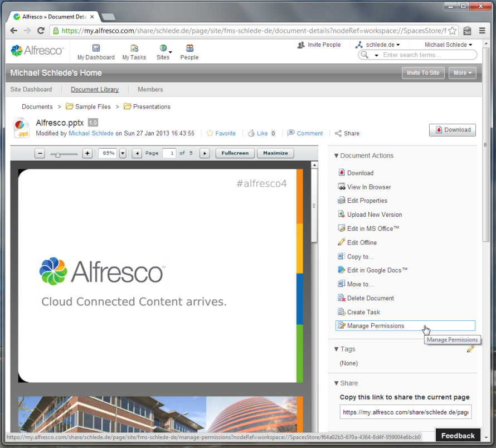496x448 pixels.
Task: Click the zoom slider handle
Action: [57, 154]
